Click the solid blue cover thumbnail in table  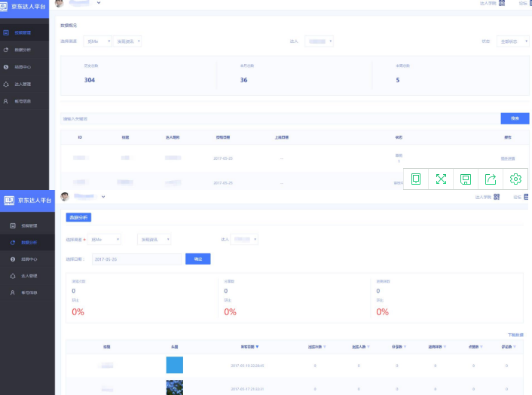coord(175,365)
